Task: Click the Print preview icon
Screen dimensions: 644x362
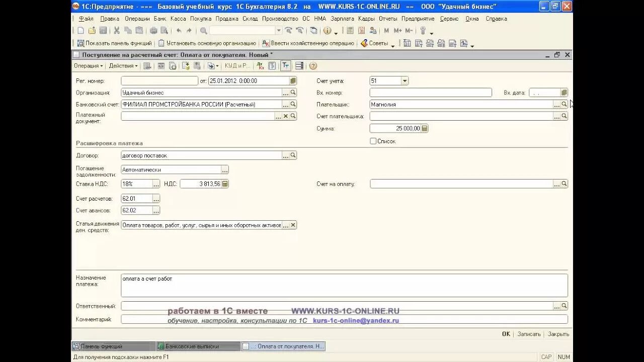Action: pyautogui.click(x=164, y=31)
